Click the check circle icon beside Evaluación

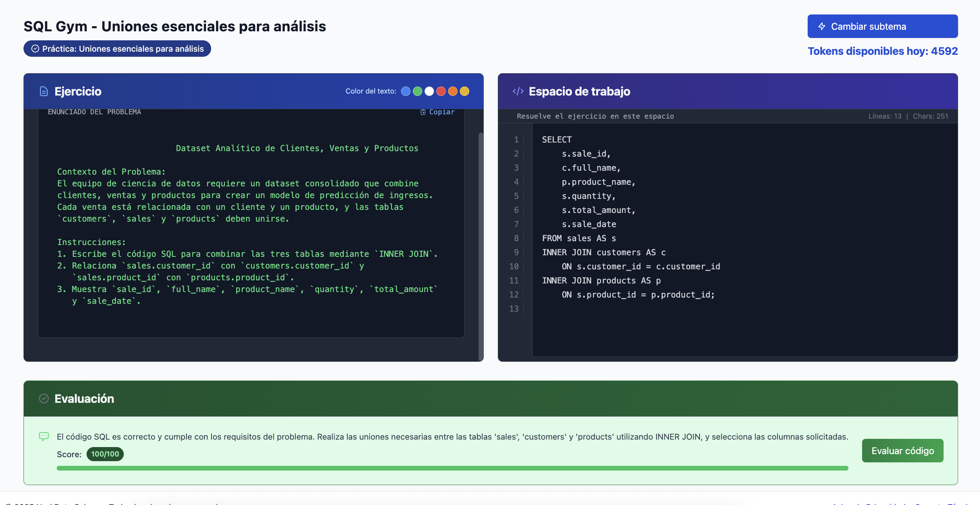[44, 399]
